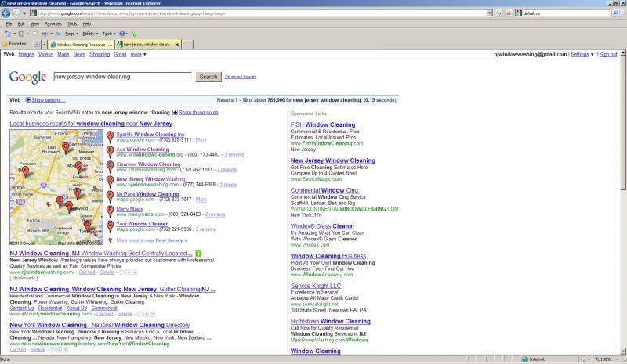The image size is (627, 364).
Task: Click the Google Search button
Action: pos(208,77)
